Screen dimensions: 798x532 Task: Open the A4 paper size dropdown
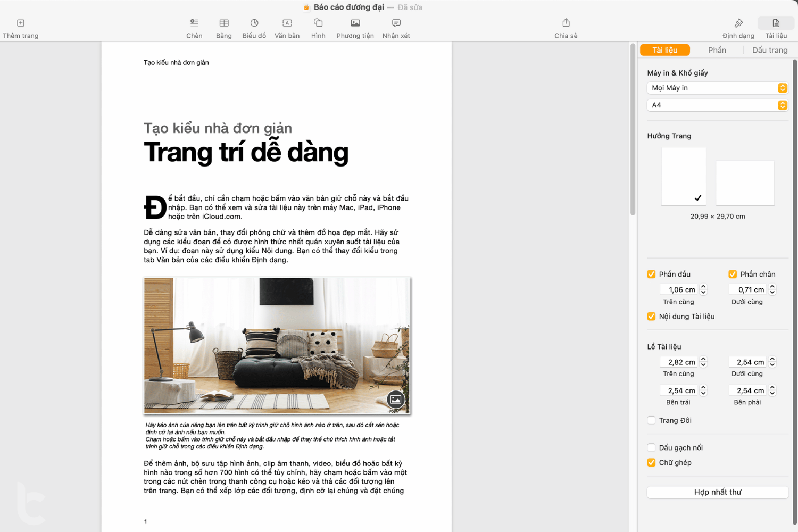click(717, 105)
